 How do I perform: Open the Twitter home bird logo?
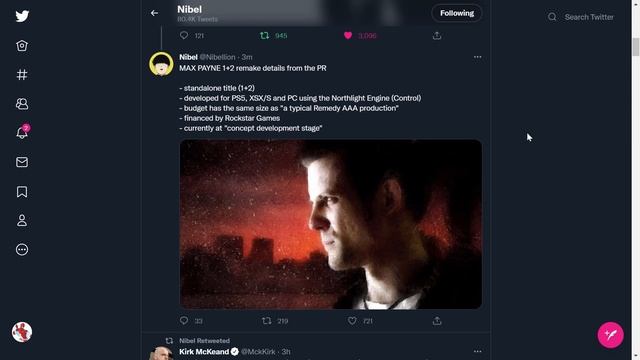point(22,16)
